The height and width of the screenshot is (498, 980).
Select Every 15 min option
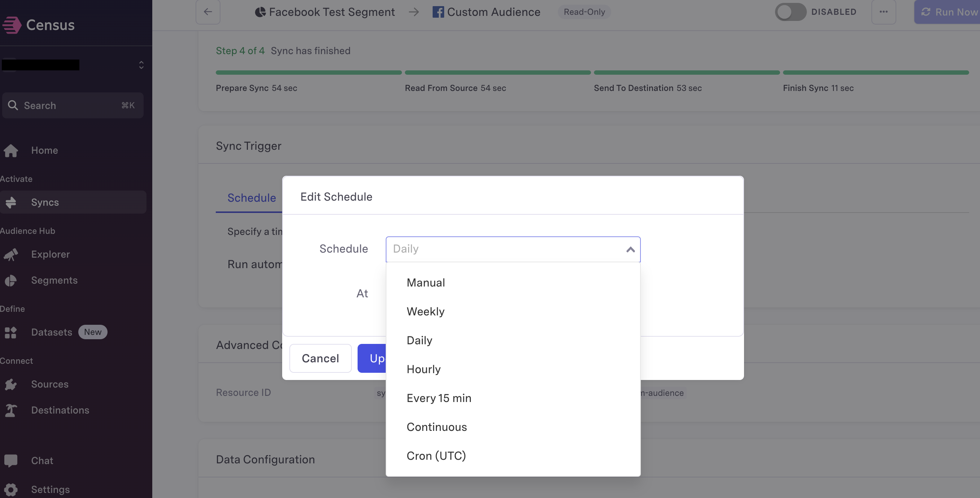513,398
